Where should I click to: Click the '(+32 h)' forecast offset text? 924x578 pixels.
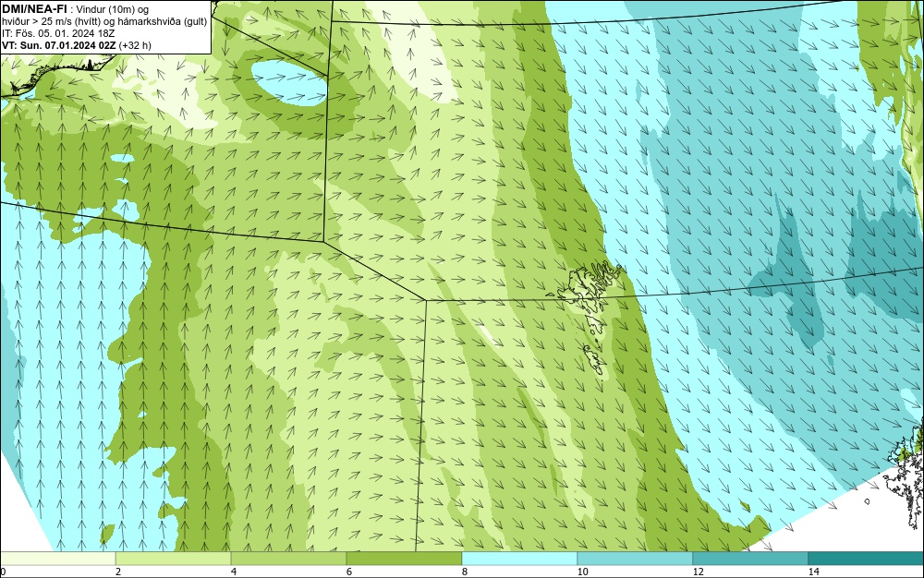click(x=135, y=45)
